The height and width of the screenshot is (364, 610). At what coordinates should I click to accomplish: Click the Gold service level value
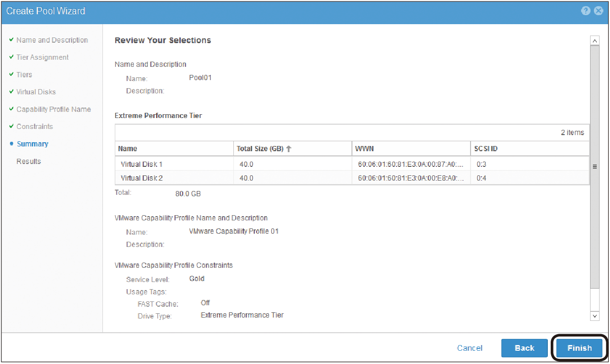197,279
